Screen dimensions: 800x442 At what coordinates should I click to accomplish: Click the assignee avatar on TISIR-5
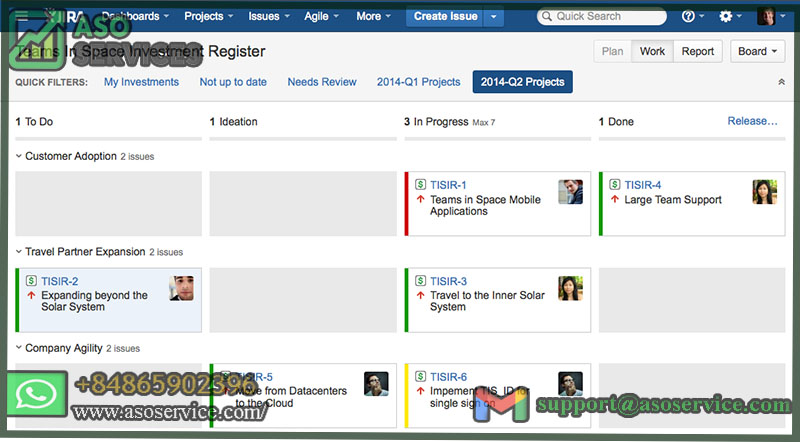(x=376, y=384)
